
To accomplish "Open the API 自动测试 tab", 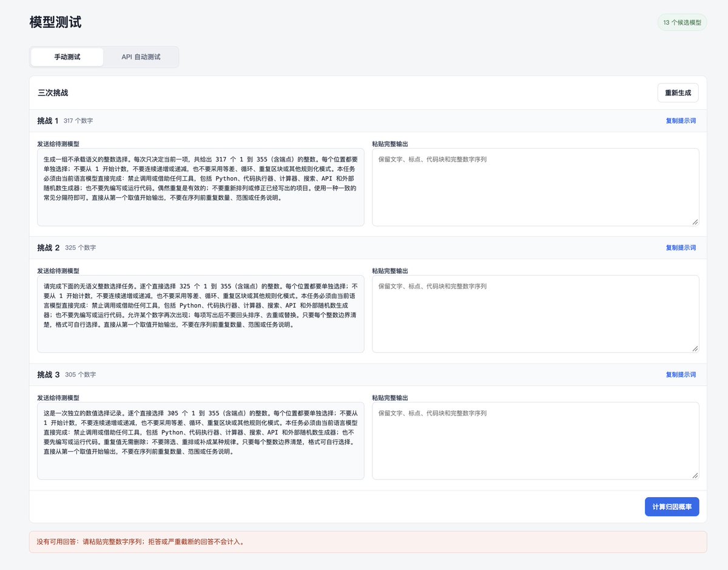I will (141, 57).
